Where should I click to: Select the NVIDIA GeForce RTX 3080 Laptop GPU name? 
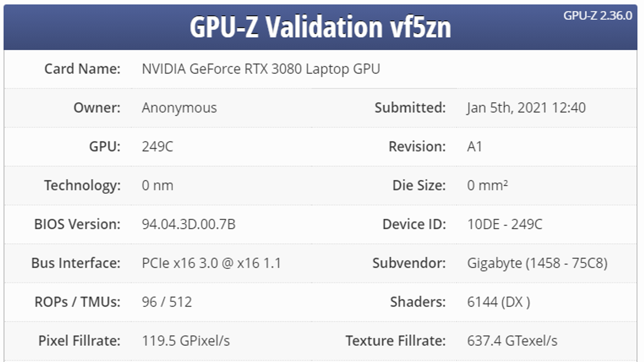[x=261, y=69]
